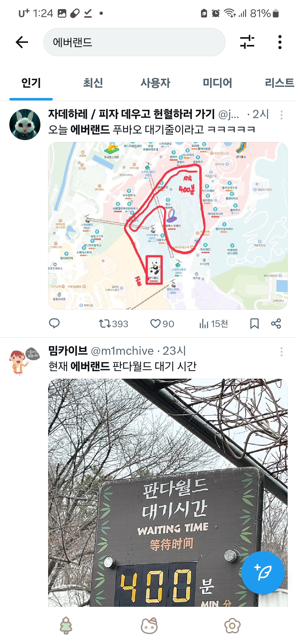Expand more options on 밈카이브 tweet

(282, 351)
